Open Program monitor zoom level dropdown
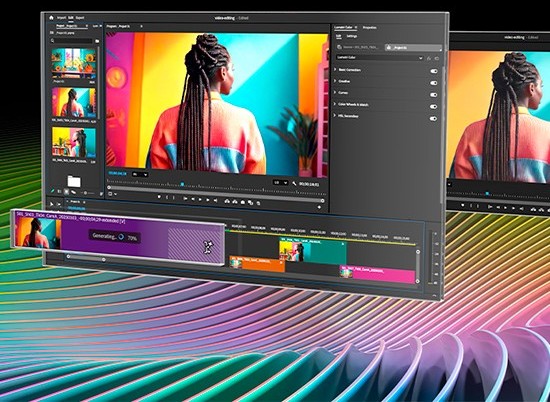This screenshot has height=402, width=550. coord(140,174)
